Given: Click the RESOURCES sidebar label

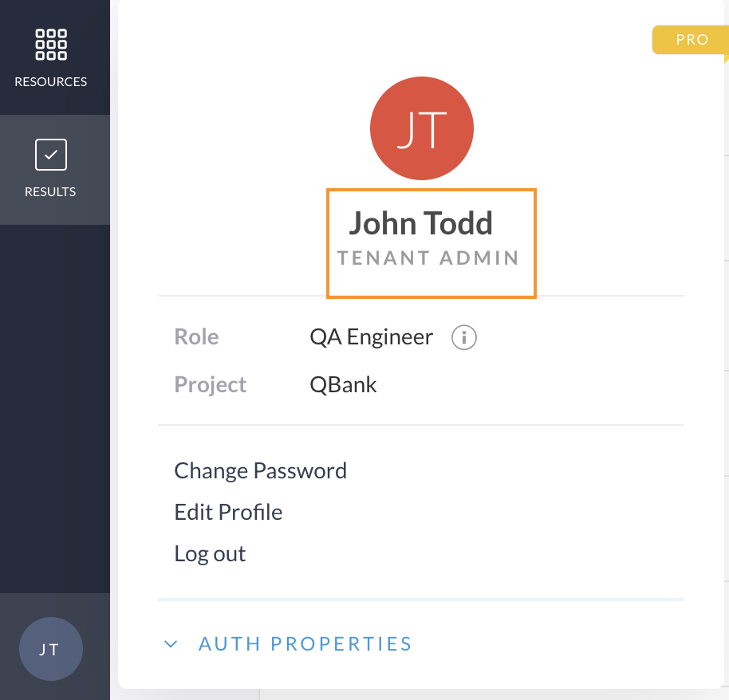Looking at the screenshot, I should 51,82.
